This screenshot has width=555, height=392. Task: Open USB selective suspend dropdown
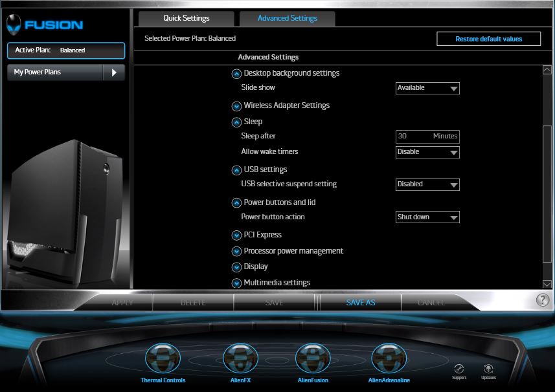[x=427, y=184]
